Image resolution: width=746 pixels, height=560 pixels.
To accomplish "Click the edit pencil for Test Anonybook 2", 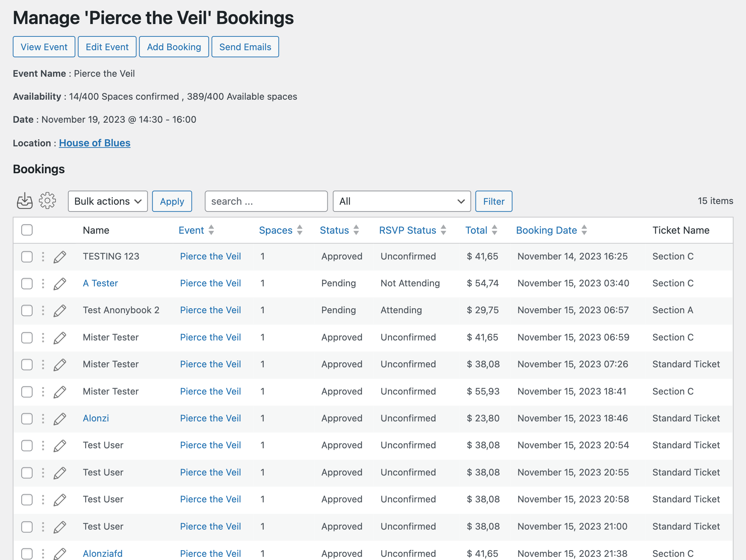I will click(x=60, y=310).
